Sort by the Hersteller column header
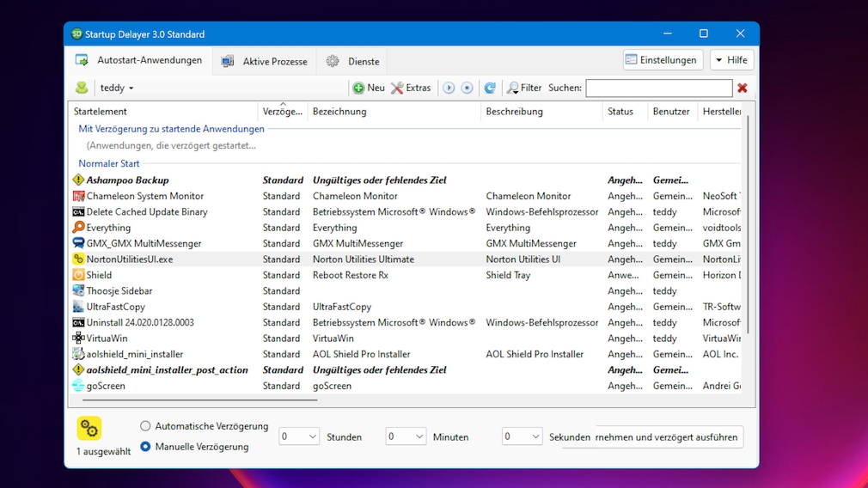This screenshot has width=868, height=488. pyautogui.click(x=721, y=111)
